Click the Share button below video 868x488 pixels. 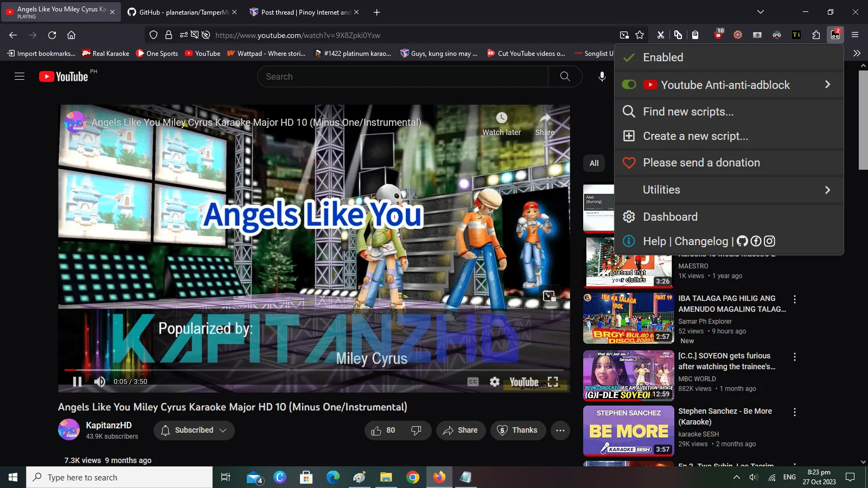click(461, 430)
